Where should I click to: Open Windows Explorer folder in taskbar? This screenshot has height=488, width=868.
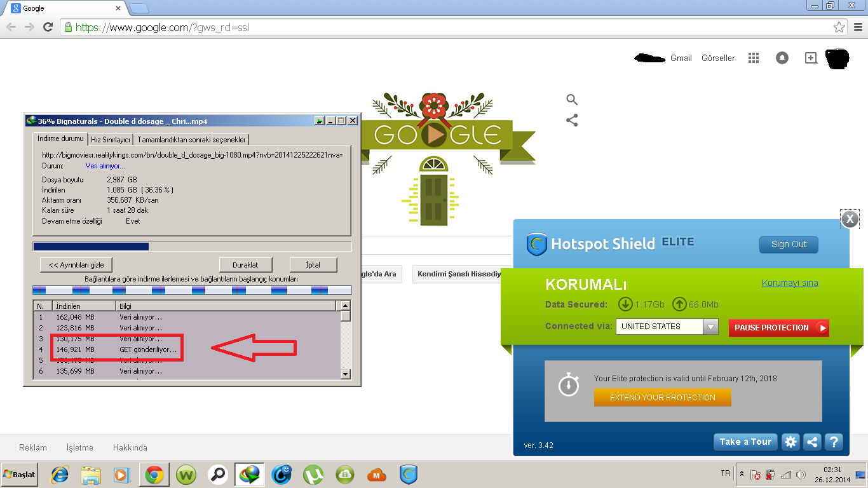coord(91,475)
